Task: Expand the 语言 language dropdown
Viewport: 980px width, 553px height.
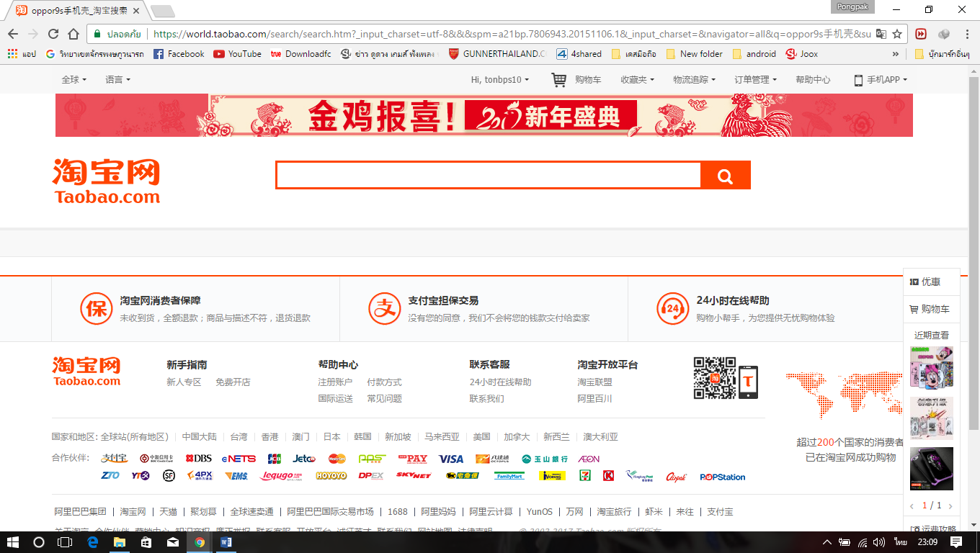Action: click(x=118, y=80)
